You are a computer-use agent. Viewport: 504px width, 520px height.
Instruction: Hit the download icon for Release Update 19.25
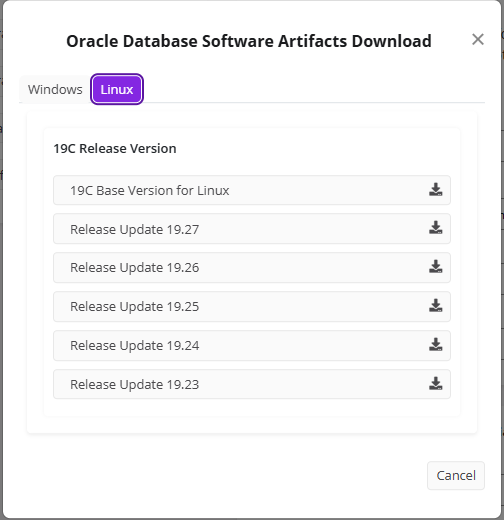[435, 306]
